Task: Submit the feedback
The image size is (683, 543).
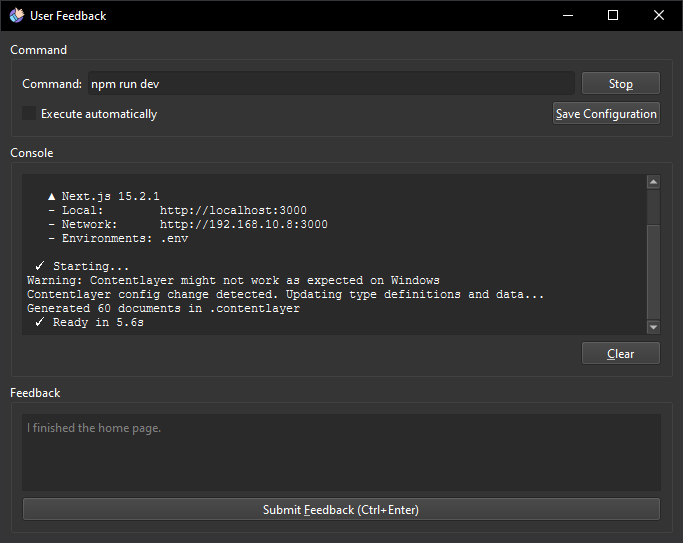Action: pyautogui.click(x=342, y=509)
